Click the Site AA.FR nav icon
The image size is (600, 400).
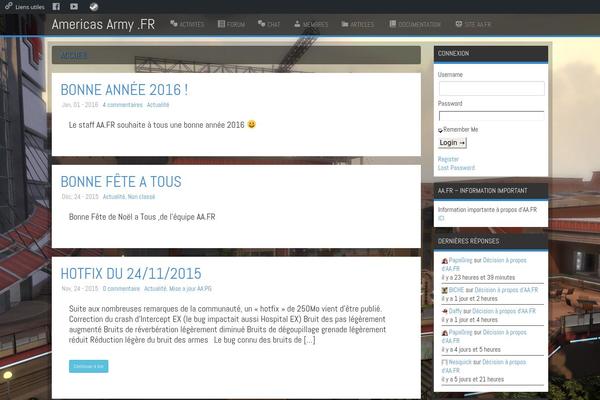click(459, 24)
